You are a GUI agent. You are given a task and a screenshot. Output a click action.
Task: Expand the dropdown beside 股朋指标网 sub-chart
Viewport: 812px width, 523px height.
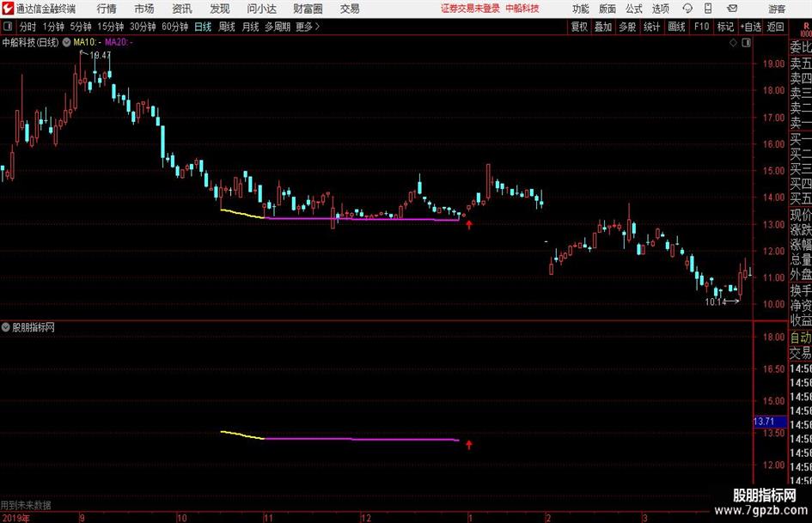point(6,327)
